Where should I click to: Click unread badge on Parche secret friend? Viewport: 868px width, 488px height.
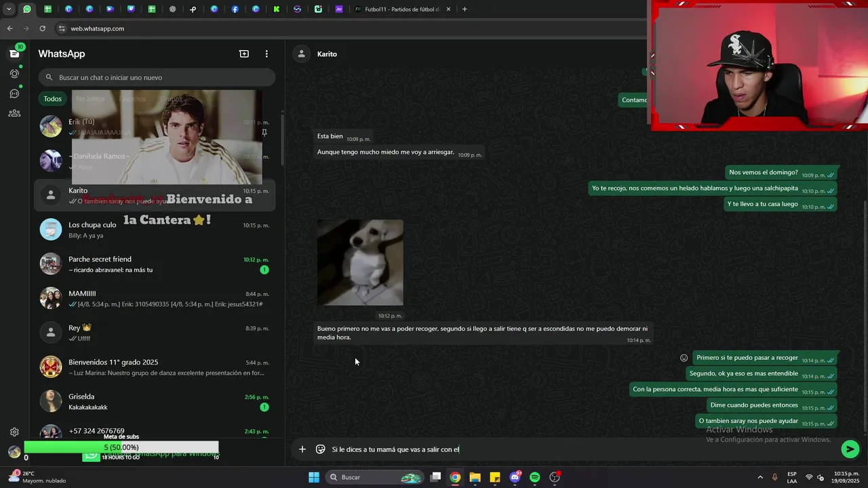pyautogui.click(x=264, y=270)
